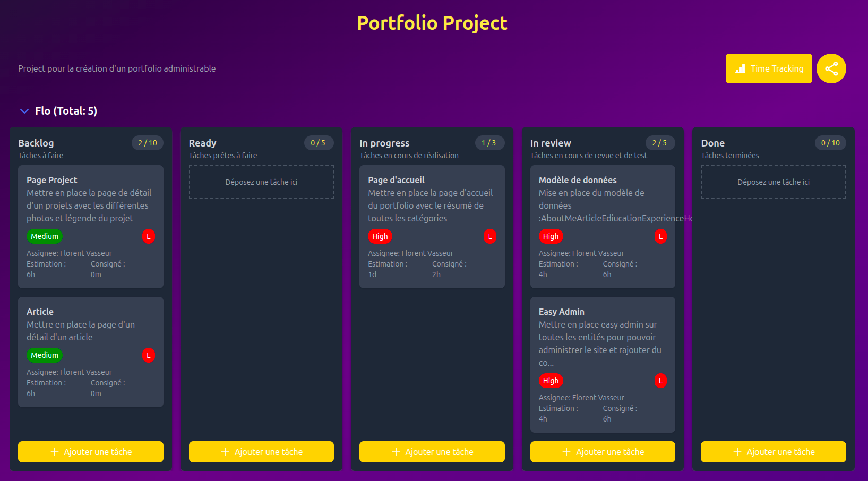Click the Backlog 2 / 10 counter badge

(148, 143)
